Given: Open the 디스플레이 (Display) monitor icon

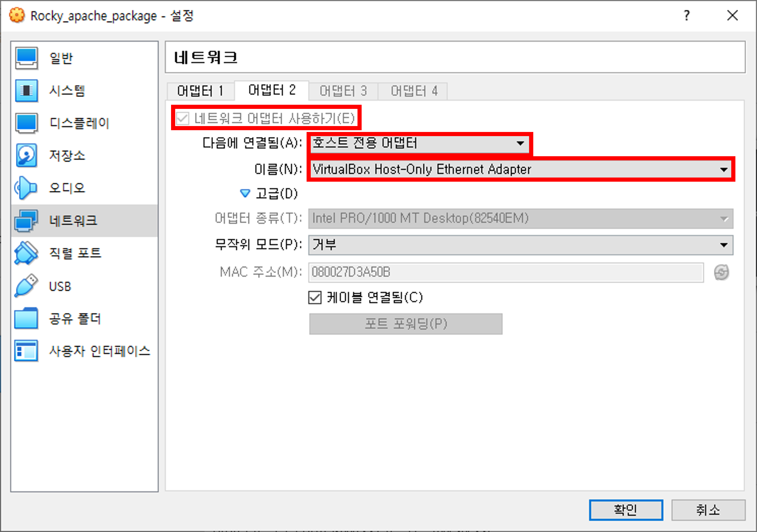Looking at the screenshot, I should 26,123.
